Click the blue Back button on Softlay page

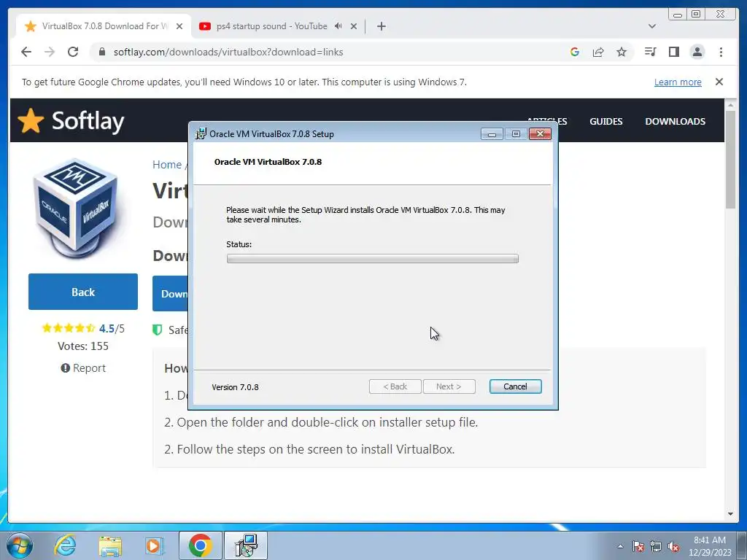click(x=83, y=292)
